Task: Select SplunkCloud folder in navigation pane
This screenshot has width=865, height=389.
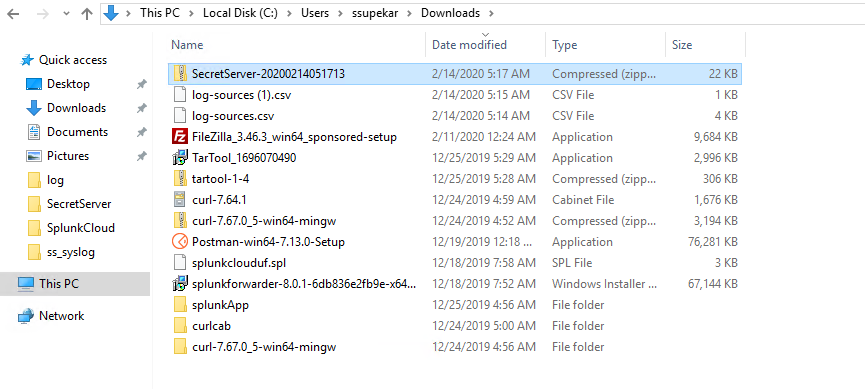Action: coord(81,228)
